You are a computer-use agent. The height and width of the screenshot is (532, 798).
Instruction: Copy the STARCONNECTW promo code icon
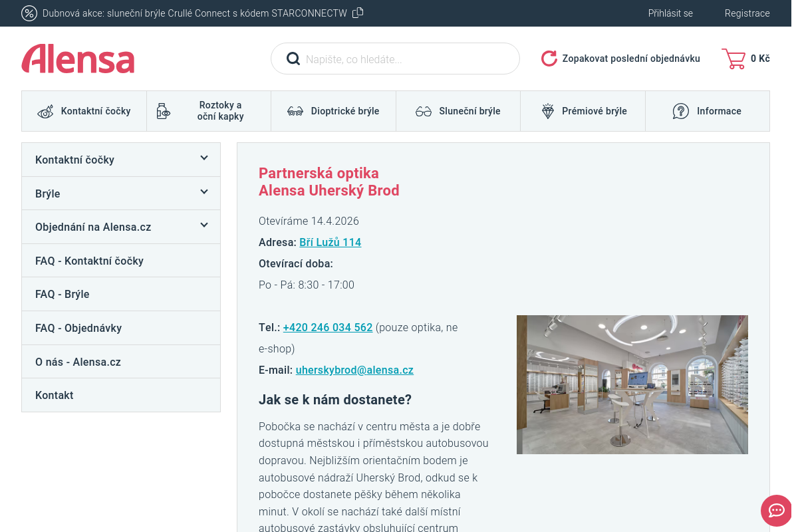pyautogui.click(x=358, y=13)
